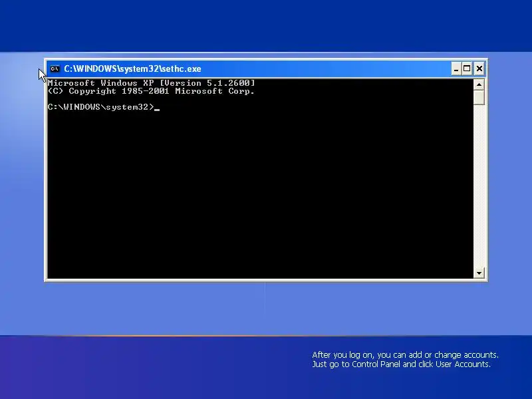Click the C:\WINDOWS\system32> prompt line
Image resolution: width=532 pixels, height=399 pixels.
(104, 107)
